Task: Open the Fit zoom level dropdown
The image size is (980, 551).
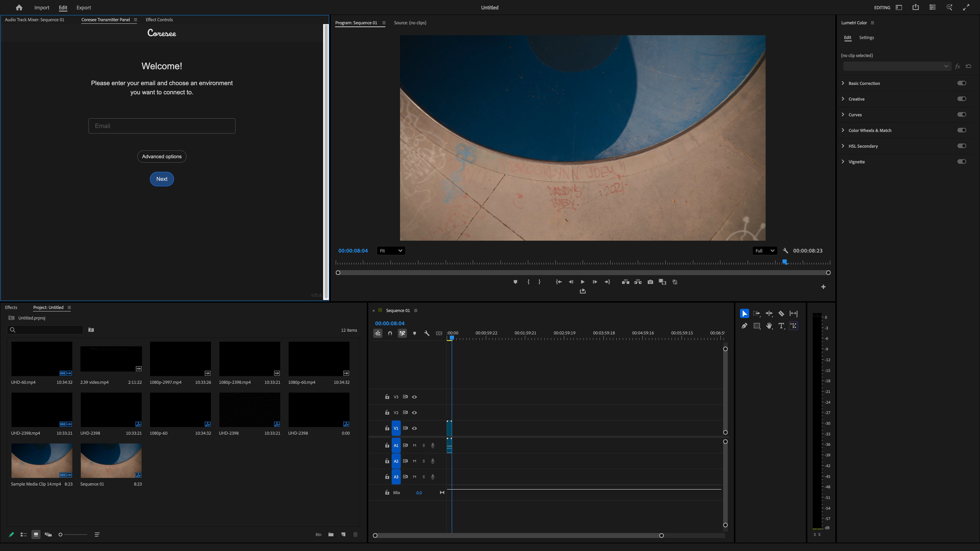Action: (x=391, y=251)
